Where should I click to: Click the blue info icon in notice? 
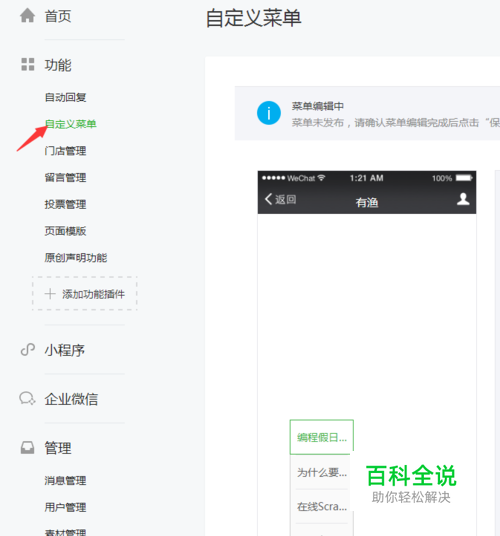(x=269, y=113)
